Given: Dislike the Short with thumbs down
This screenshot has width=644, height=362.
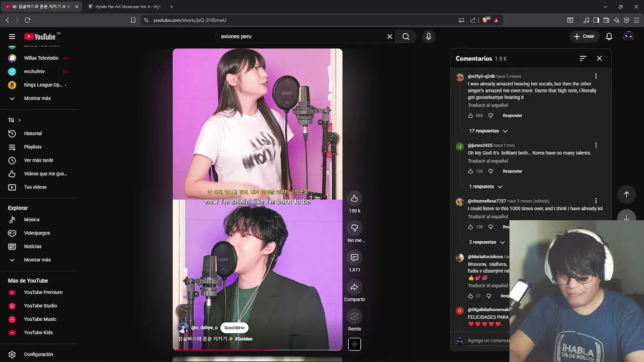Looking at the screenshot, I should pyautogui.click(x=354, y=228).
